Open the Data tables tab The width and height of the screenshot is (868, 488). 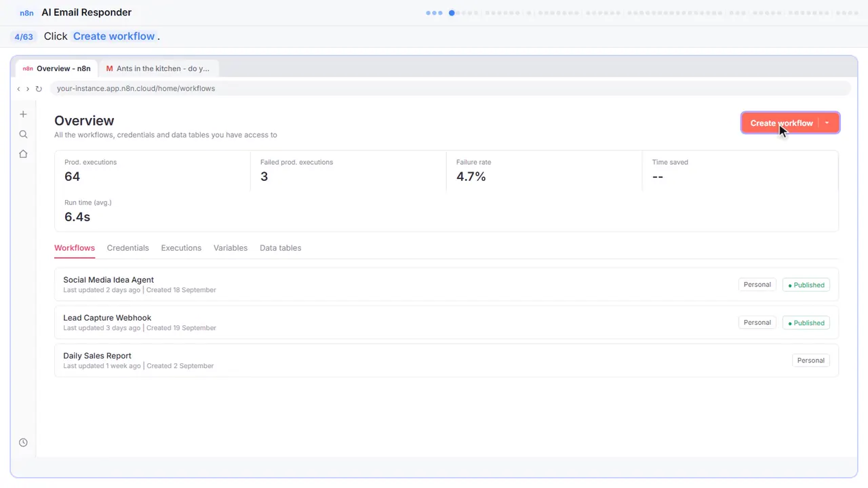tap(280, 248)
